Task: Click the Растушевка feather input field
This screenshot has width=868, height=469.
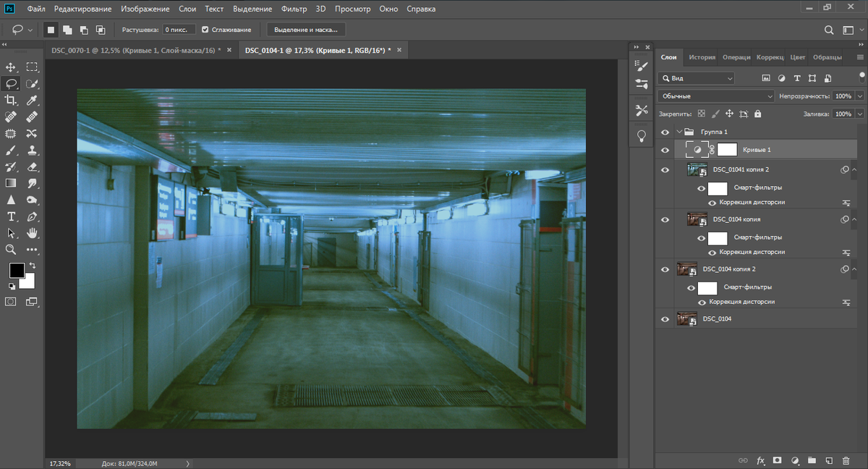Action: click(178, 30)
